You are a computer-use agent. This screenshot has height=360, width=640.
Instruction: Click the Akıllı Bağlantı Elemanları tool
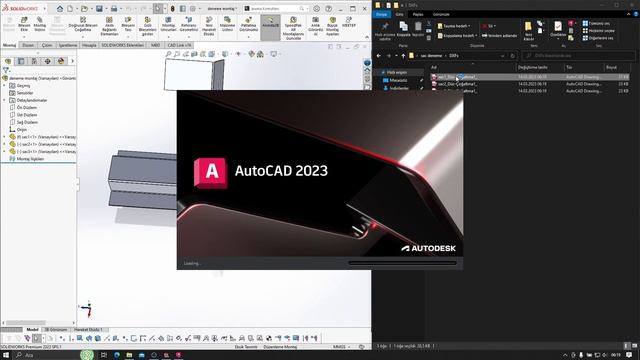coord(109,26)
